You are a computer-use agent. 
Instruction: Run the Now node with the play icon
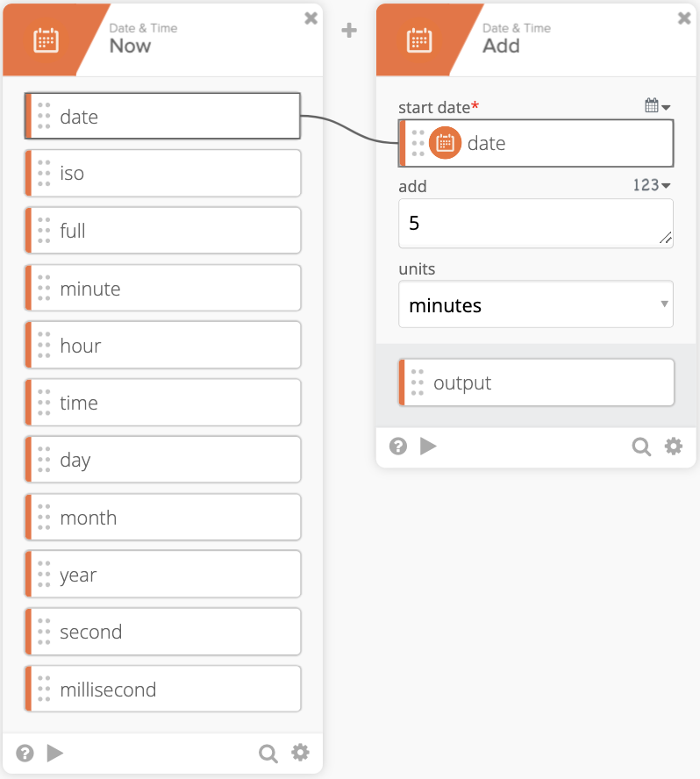(54, 753)
